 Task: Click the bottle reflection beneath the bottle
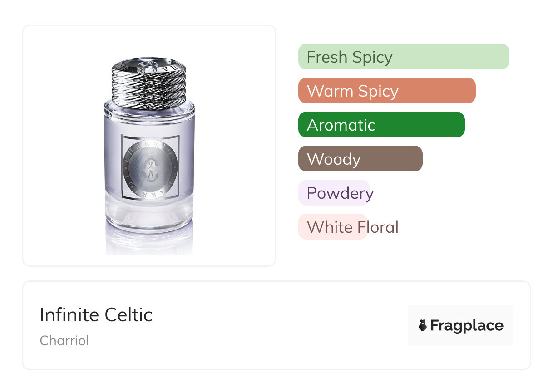(149, 243)
